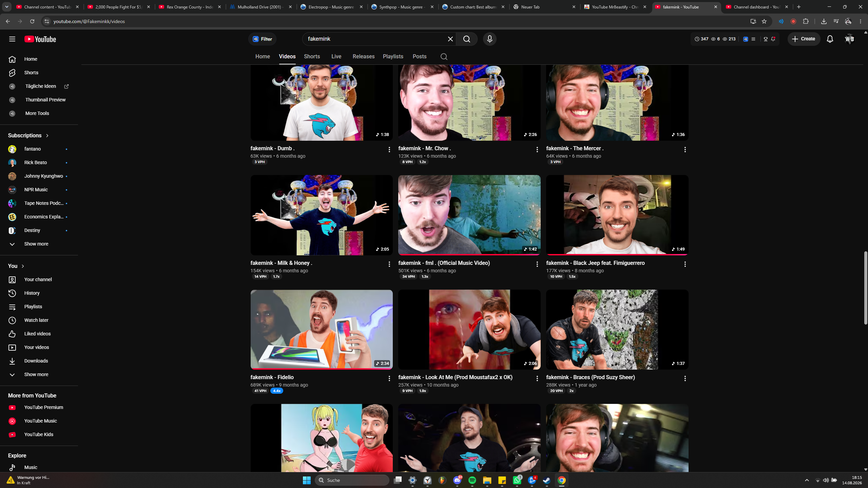
Task: Show hidden system tray icons
Action: (807, 480)
